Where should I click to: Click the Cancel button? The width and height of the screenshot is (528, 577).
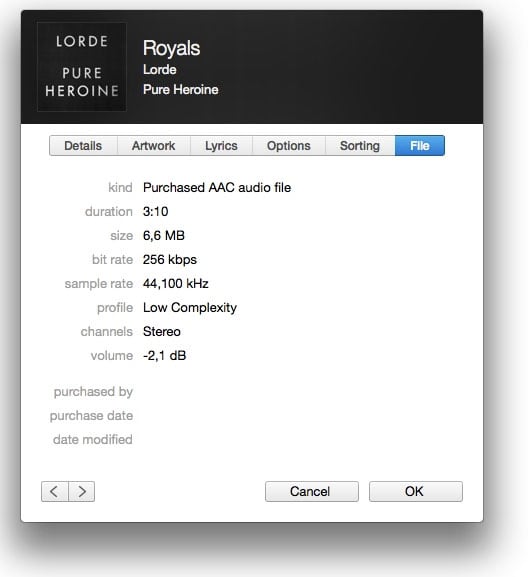pyautogui.click(x=312, y=491)
